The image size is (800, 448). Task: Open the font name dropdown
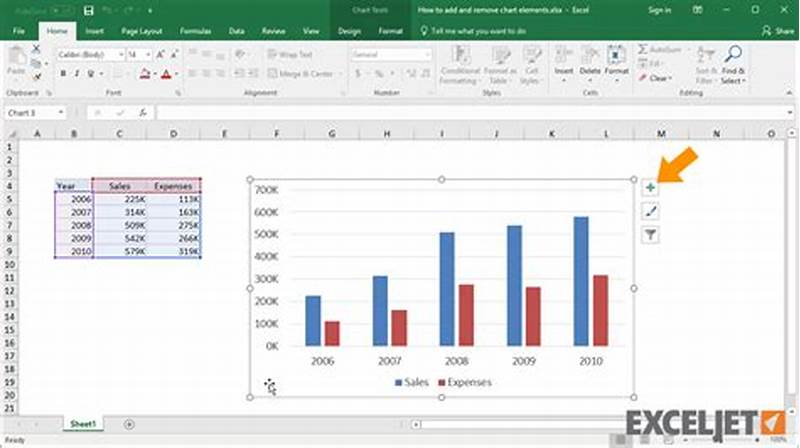121,55
